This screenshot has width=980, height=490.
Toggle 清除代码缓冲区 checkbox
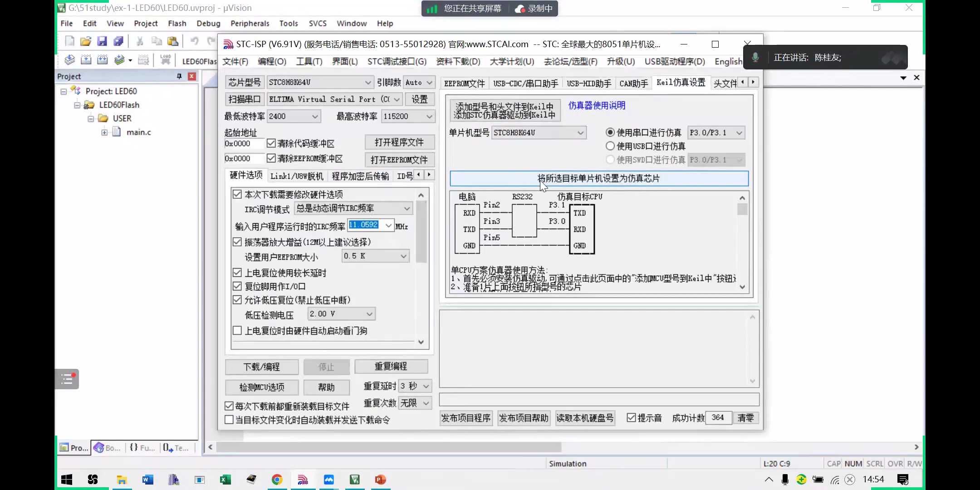click(271, 143)
